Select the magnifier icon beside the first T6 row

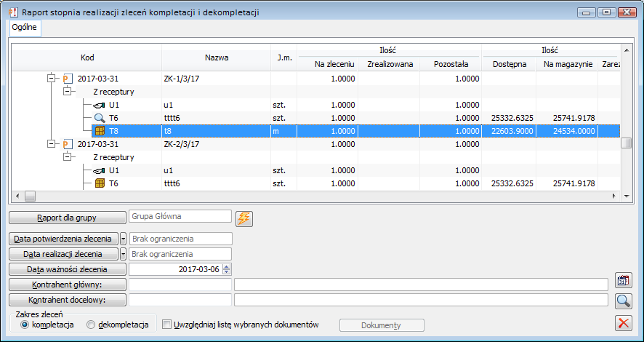pos(100,118)
